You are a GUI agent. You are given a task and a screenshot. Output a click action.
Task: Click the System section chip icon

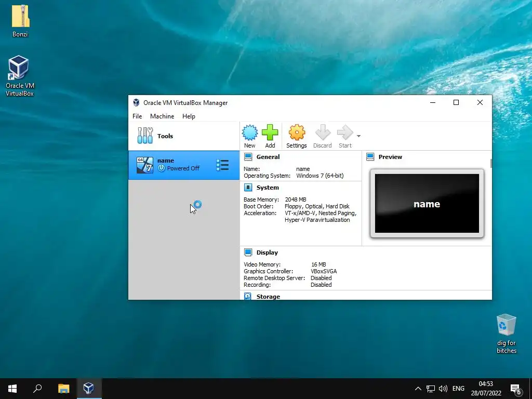click(x=248, y=187)
